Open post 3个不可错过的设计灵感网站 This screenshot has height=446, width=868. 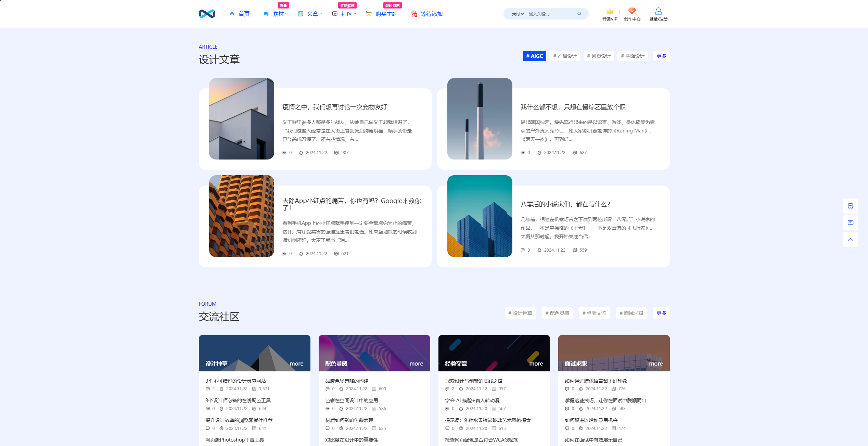click(235, 381)
